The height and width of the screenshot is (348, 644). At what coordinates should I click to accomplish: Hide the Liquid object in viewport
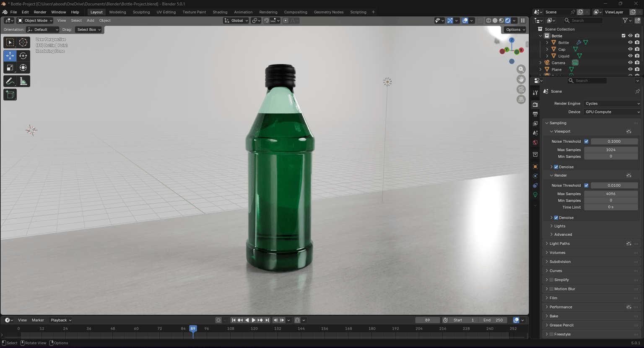click(x=630, y=56)
